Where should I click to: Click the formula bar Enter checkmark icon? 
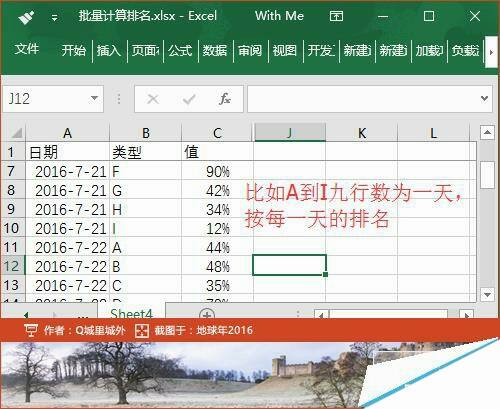[189, 99]
